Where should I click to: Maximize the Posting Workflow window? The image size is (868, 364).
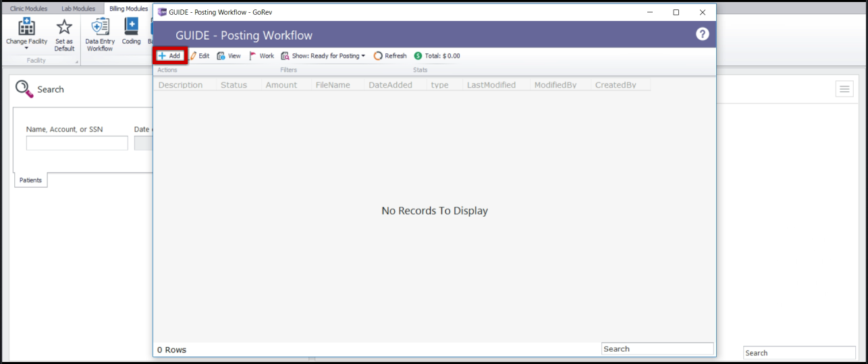click(x=676, y=12)
